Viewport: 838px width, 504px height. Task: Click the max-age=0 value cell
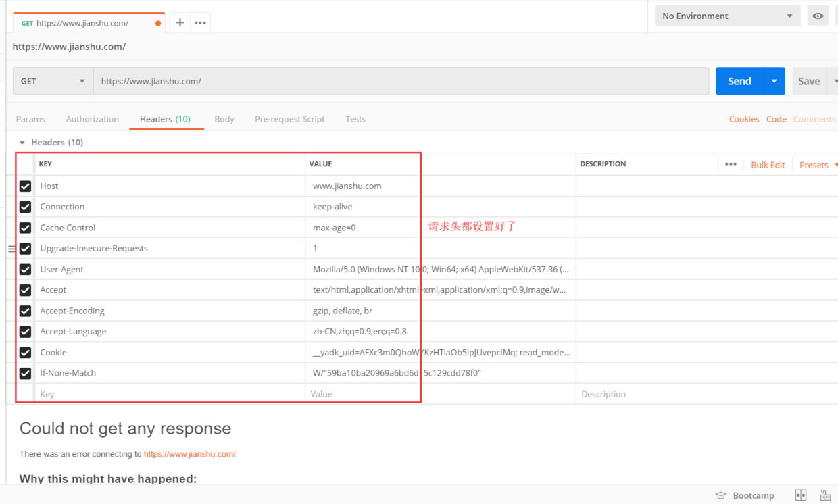(441, 228)
